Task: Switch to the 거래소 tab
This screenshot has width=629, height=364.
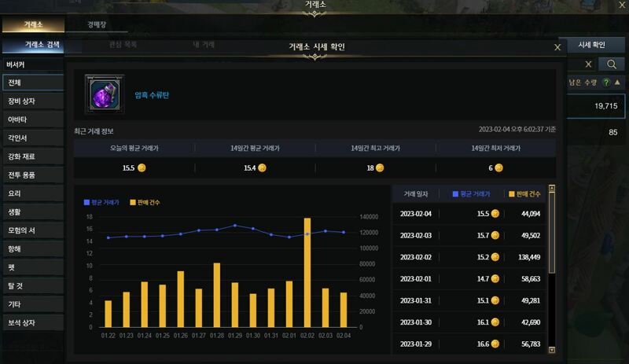Action: tap(33, 24)
